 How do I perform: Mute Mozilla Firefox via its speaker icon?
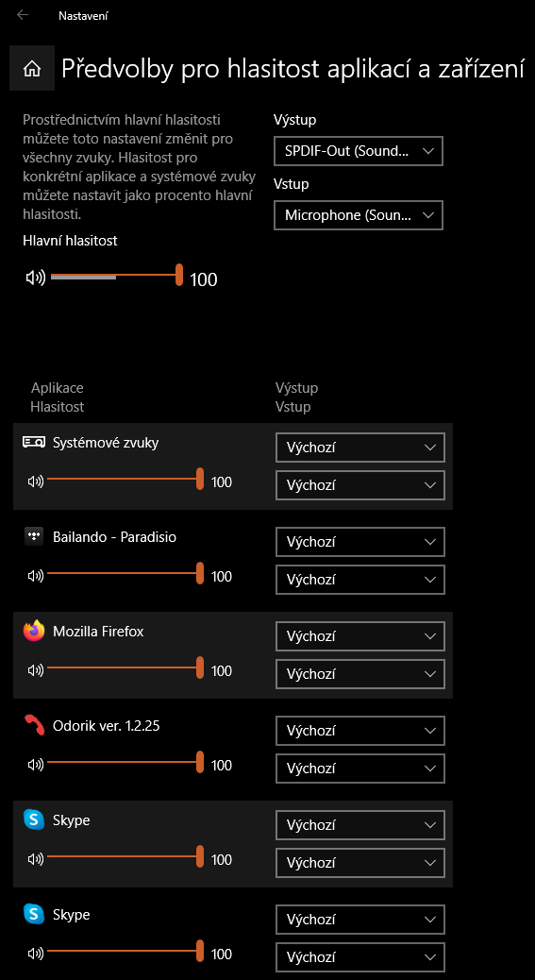tap(36, 670)
